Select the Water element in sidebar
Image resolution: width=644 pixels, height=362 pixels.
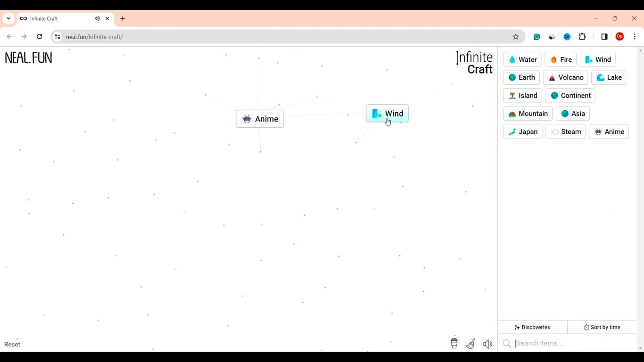tap(522, 59)
